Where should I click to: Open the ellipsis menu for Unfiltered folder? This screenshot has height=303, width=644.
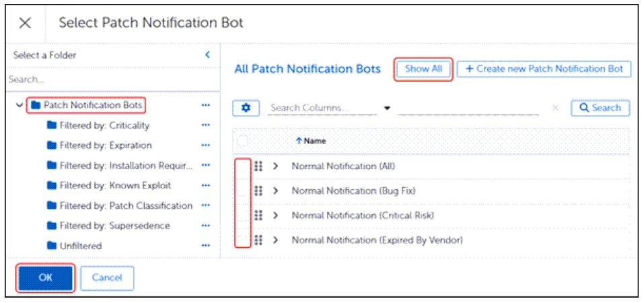coord(206,246)
